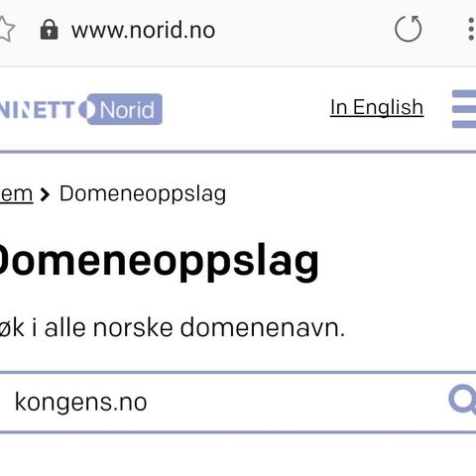The height and width of the screenshot is (476, 476).
Task: Click the padlock security icon
Action: [49, 30]
